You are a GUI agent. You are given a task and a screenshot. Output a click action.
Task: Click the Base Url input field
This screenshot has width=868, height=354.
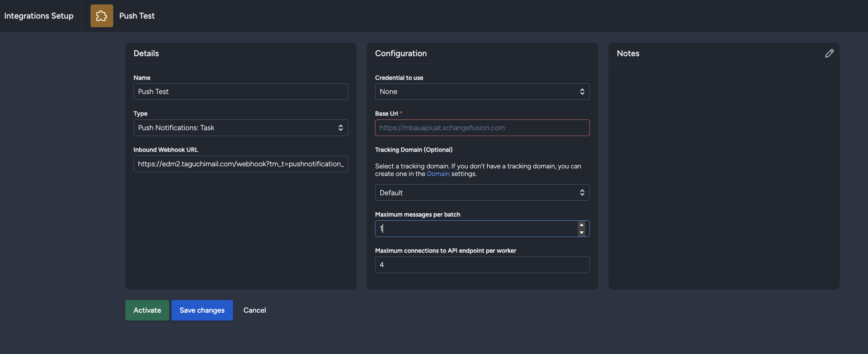tap(481, 127)
